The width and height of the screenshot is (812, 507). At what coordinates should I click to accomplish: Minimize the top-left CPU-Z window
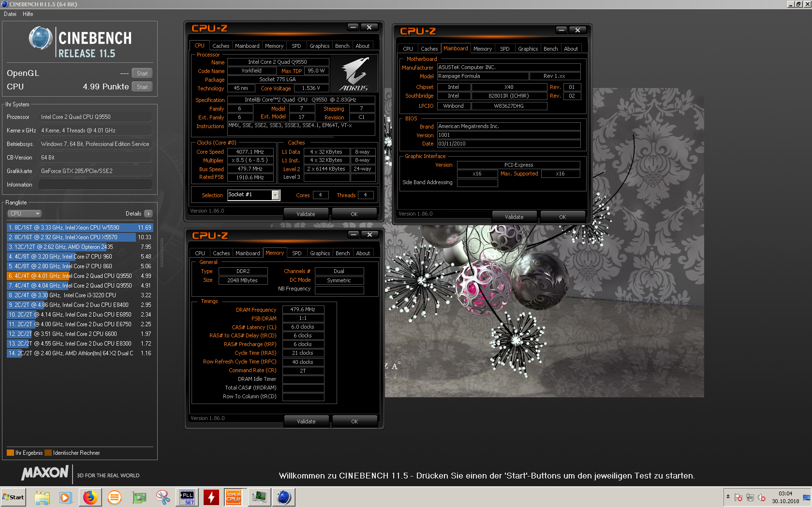coord(353,27)
